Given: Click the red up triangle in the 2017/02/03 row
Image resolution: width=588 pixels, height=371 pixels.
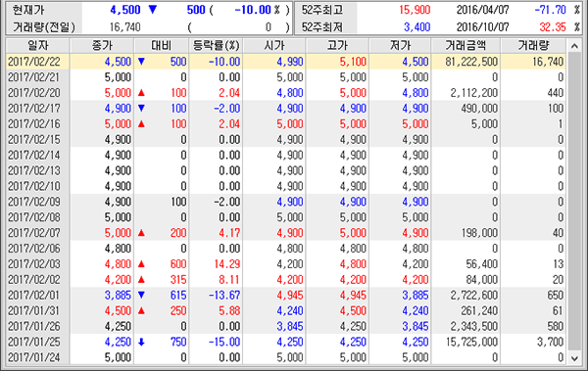Looking at the screenshot, I should (x=141, y=264).
